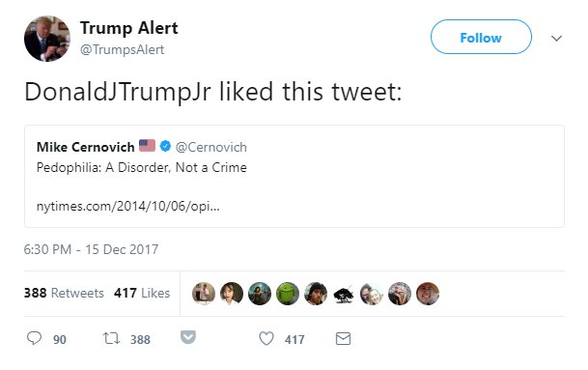Send tweet via envelope message icon
This screenshot has width=588, height=370.
[343, 338]
